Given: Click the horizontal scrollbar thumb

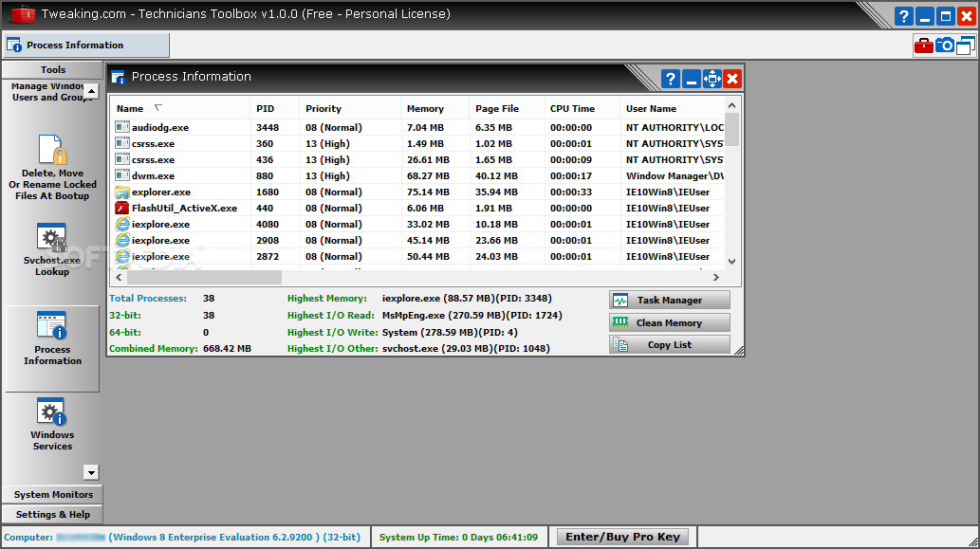Looking at the screenshot, I should click(204, 277).
